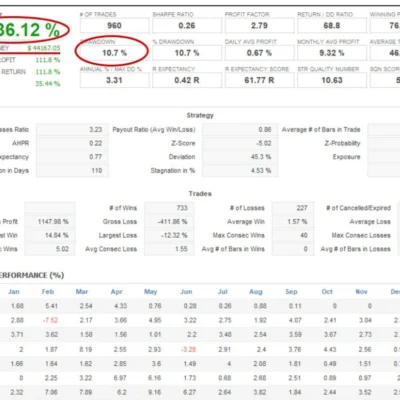Click the Jan column header
Screen dimensions: 400x400
pyautogui.click(x=14, y=292)
